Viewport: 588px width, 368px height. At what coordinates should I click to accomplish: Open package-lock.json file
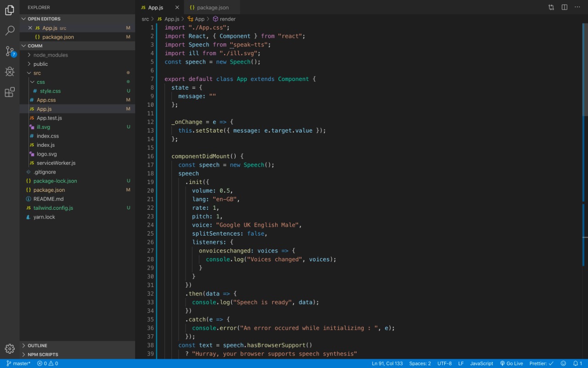[77, 181]
